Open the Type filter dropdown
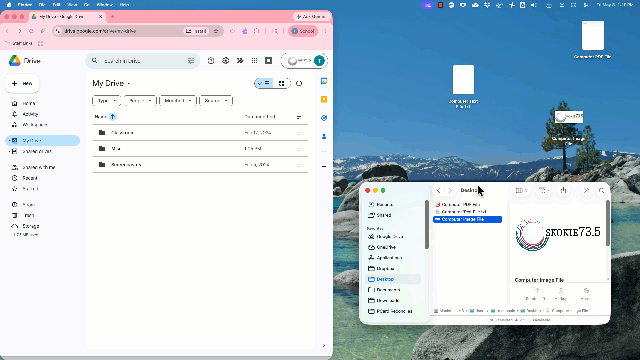Image resolution: width=640 pixels, height=360 pixels. coord(107,101)
